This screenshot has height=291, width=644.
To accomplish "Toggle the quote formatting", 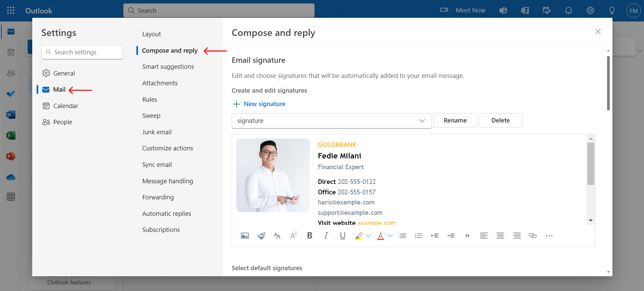I will point(467,236).
